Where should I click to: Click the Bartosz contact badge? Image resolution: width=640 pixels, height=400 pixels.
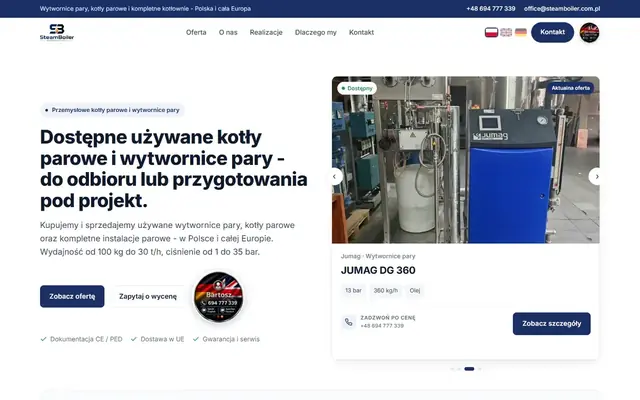tap(219, 297)
